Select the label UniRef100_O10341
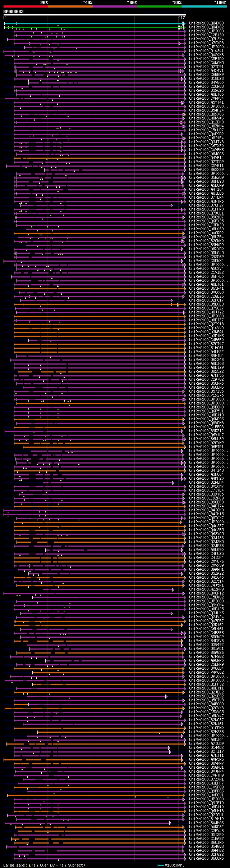Image resolution: width=230 pixels, height=868 pixels. 206,51
